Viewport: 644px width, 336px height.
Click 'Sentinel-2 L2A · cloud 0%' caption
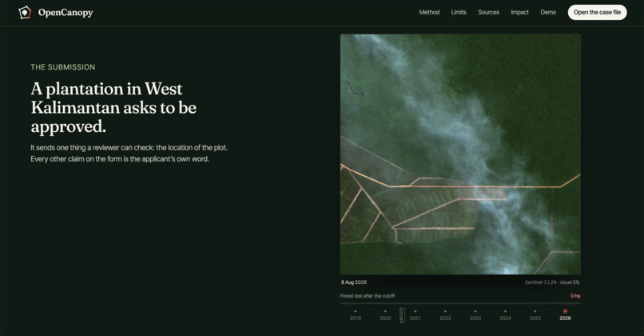click(x=552, y=282)
